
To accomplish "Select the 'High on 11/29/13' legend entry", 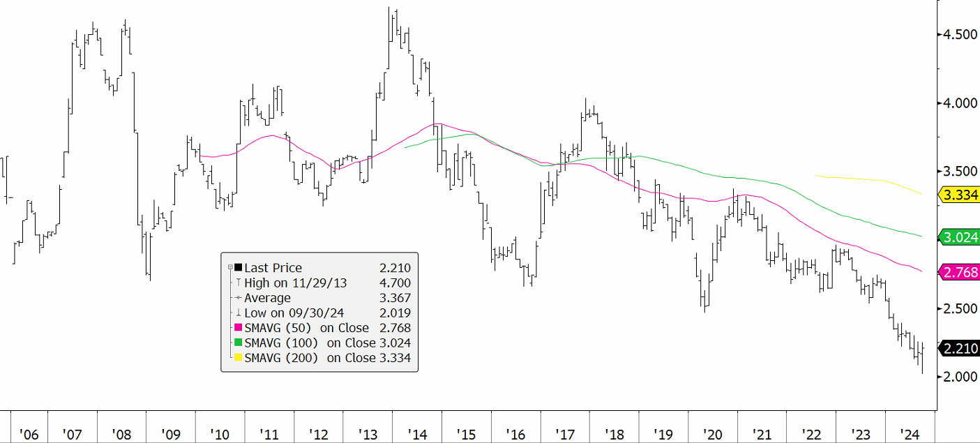I will click(x=294, y=283).
